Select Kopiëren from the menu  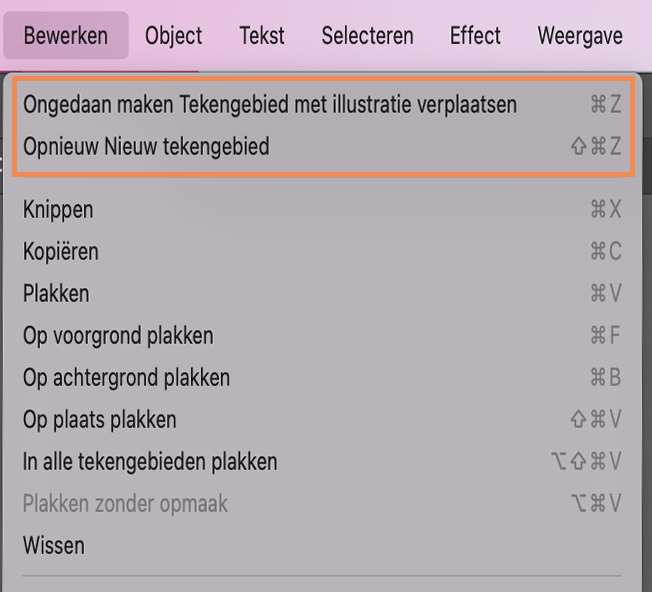(x=61, y=252)
